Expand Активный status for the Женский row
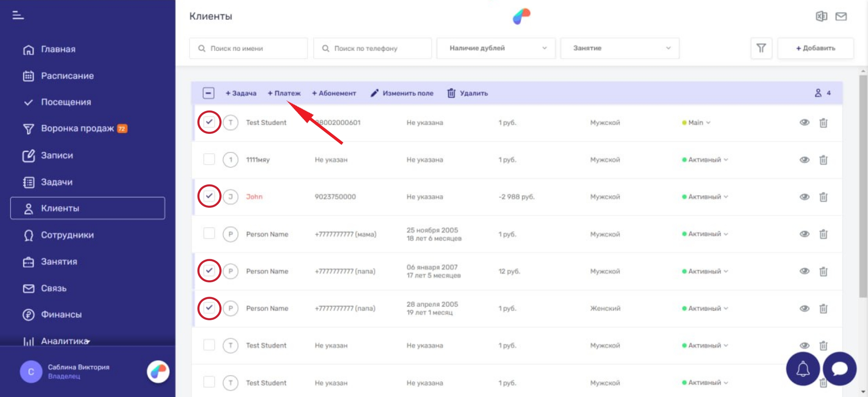The width and height of the screenshot is (868, 397). pyautogui.click(x=705, y=308)
